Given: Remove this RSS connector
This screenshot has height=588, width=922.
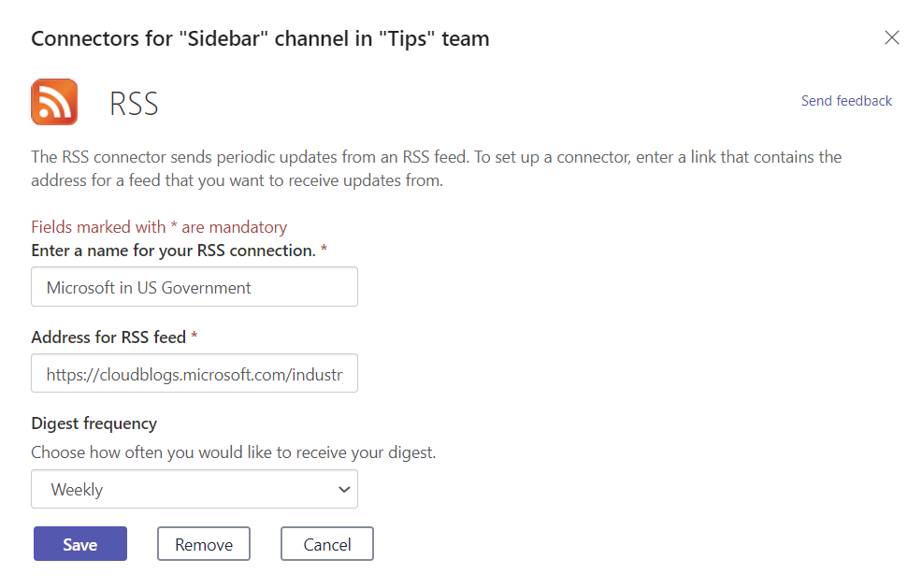Looking at the screenshot, I should click(204, 544).
